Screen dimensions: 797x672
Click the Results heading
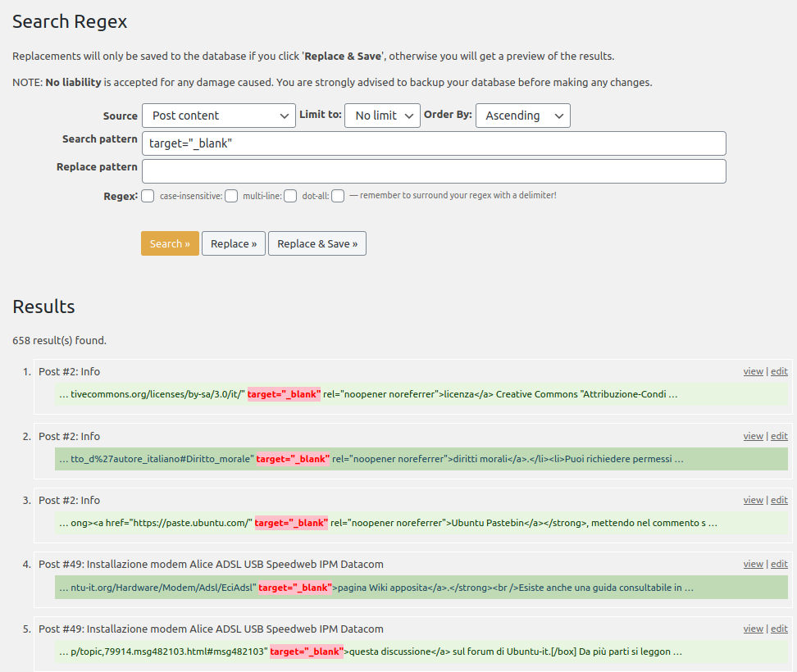coord(43,306)
